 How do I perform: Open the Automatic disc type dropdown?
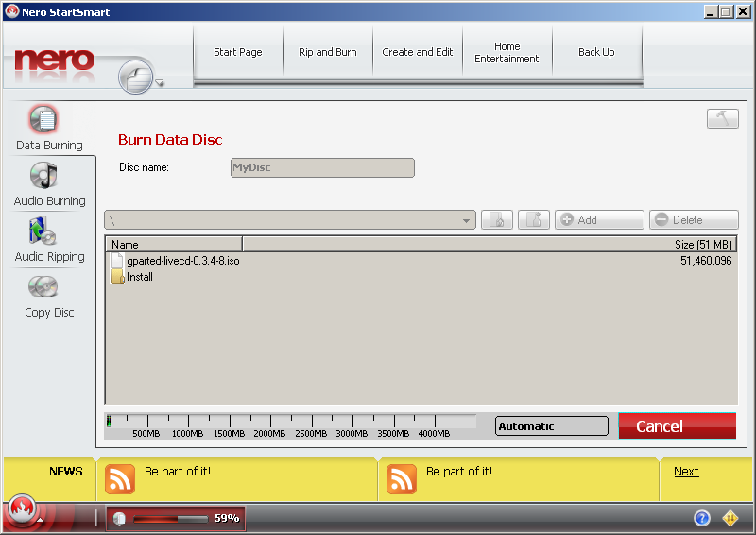click(552, 426)
